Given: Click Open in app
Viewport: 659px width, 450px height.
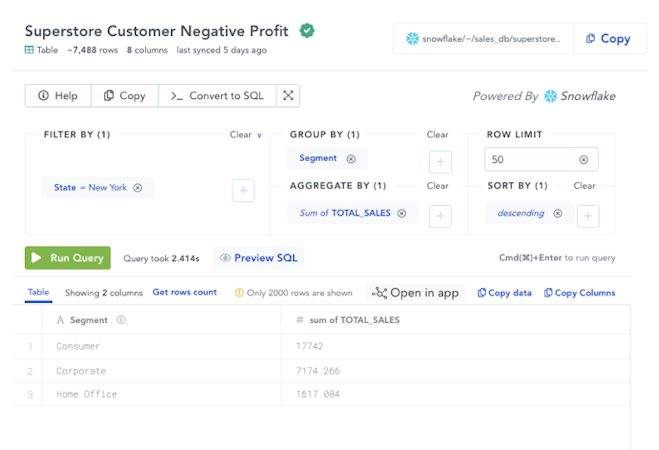Looking at the screenshot, I should [x=415, y=293].
